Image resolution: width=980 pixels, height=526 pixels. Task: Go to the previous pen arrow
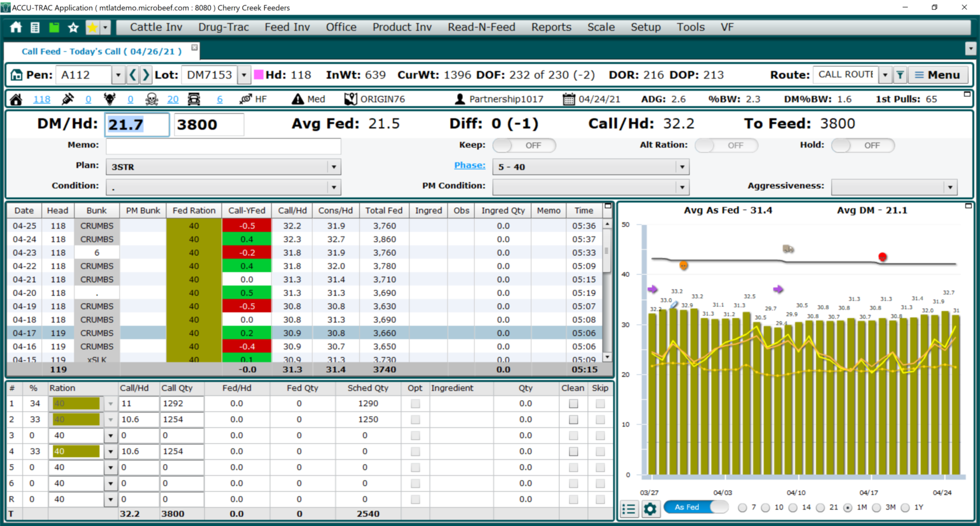tap(133, 75)
